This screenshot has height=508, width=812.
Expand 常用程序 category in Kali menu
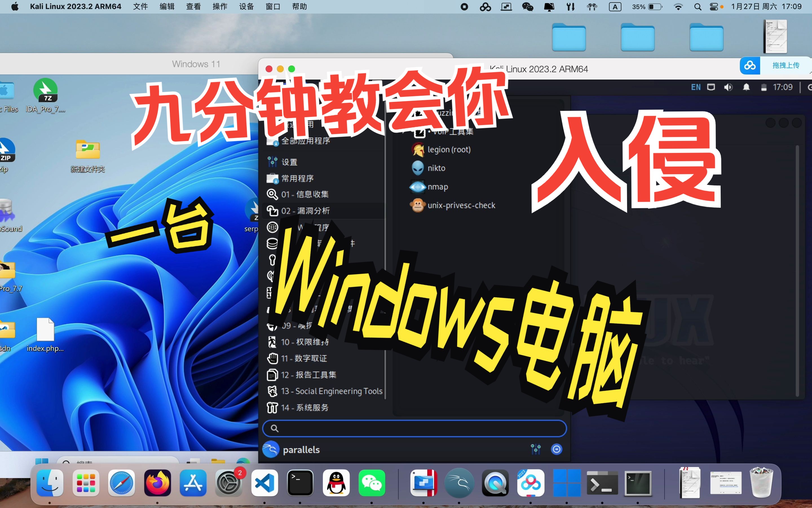pyautogui.click(x=324, y=178)
